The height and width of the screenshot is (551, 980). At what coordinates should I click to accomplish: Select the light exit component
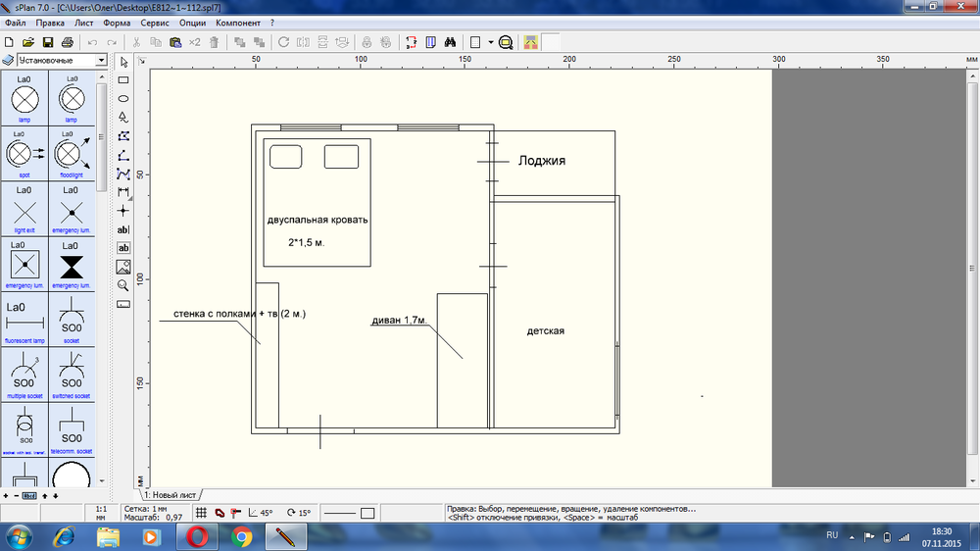[x=24, y=210]
